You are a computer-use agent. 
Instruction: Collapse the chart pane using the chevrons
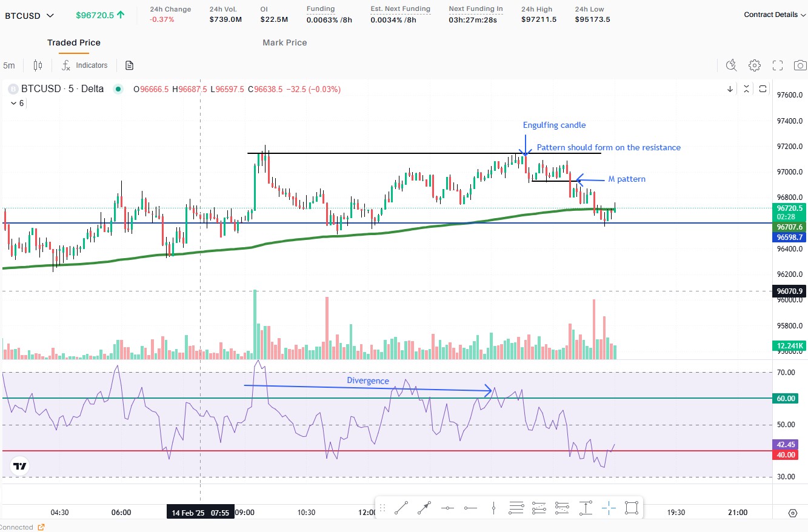[746, 88]
